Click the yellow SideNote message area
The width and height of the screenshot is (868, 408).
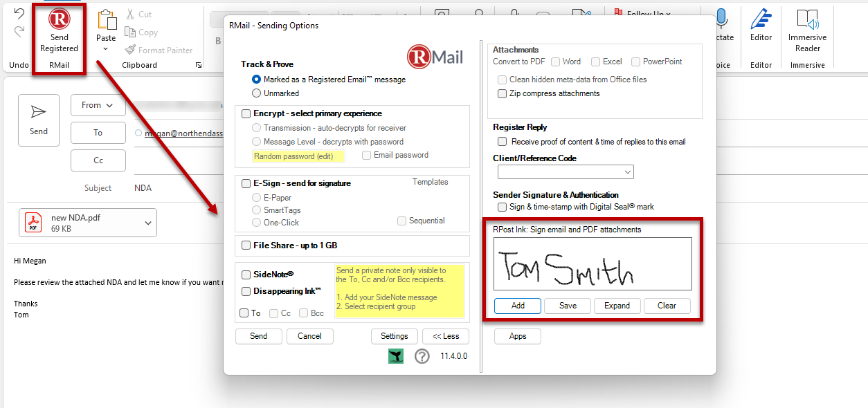pos(399,290)
